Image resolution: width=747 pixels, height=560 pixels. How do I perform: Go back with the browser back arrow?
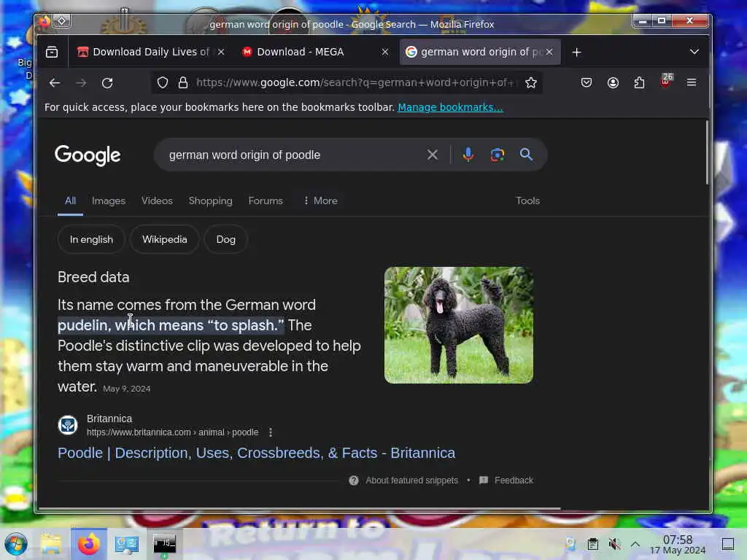tap(55, 83)
